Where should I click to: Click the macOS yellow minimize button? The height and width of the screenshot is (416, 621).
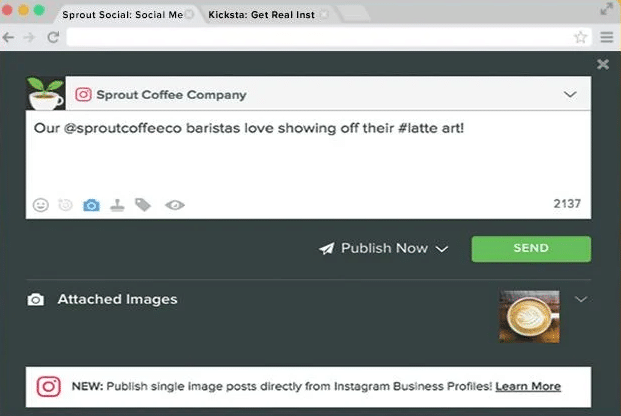pyautogui.click(x=23, y=10)
